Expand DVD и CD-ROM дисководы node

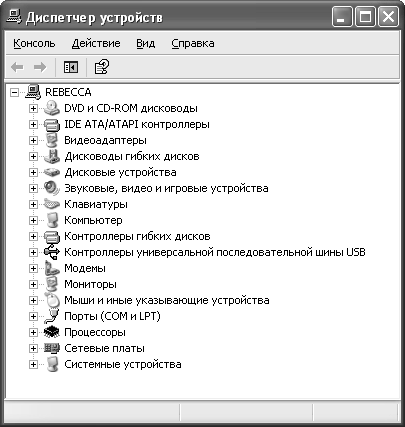[33, 108]
